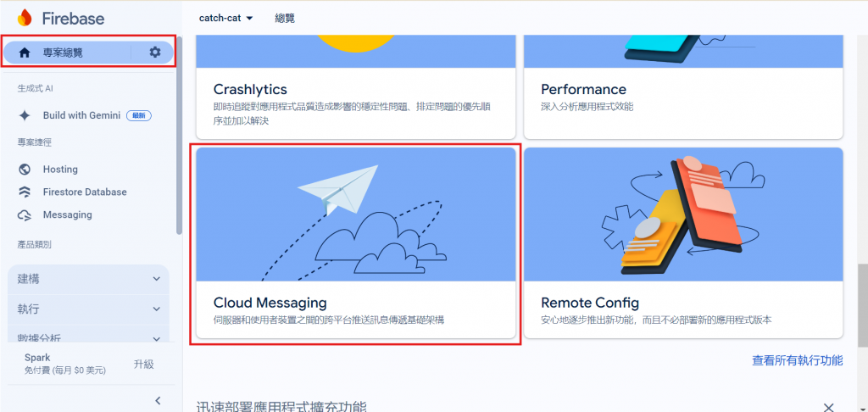Click the Performance description 深入分析應用程式效能
868x412 pixels.
(587, 107)
